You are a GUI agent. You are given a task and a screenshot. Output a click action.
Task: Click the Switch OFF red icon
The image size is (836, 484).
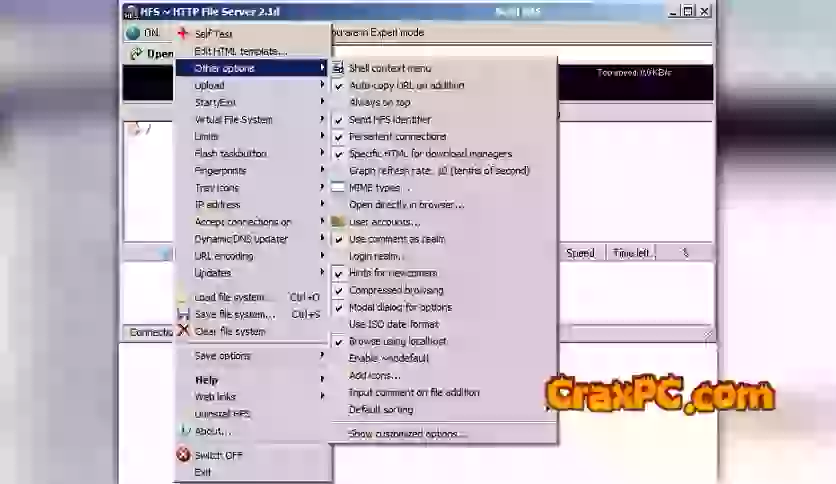point(183,455)
